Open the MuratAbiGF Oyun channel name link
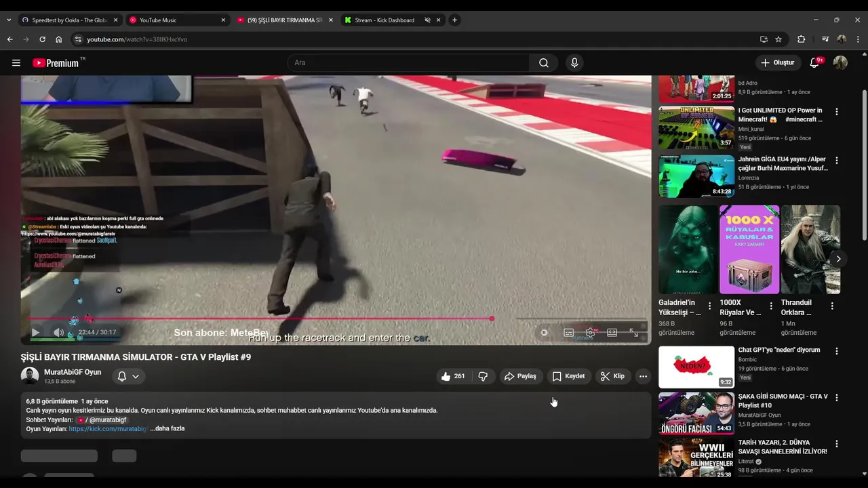The width and height of the screenshot is (868, 488). (x=73, y=372)
